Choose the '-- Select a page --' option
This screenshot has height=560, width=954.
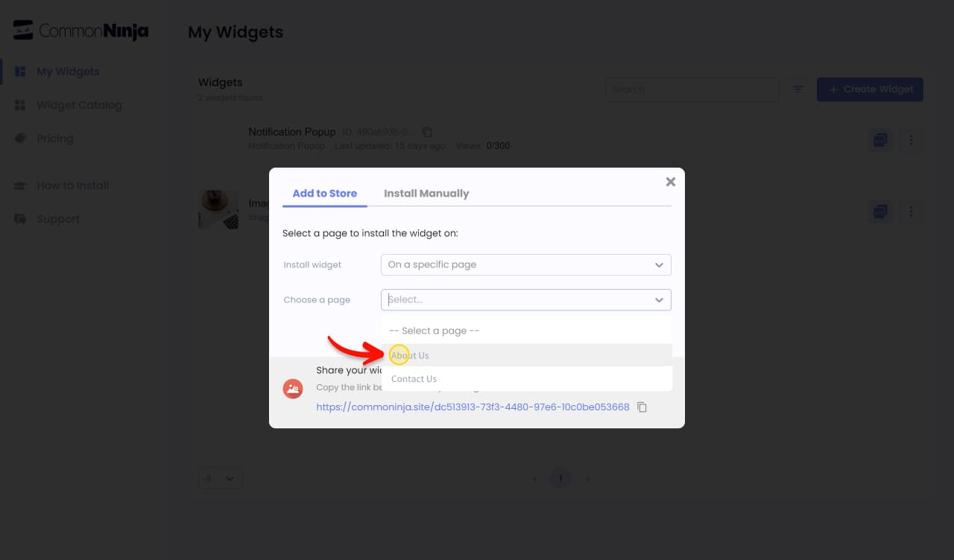pyautogui.click(x=527, y=331)
